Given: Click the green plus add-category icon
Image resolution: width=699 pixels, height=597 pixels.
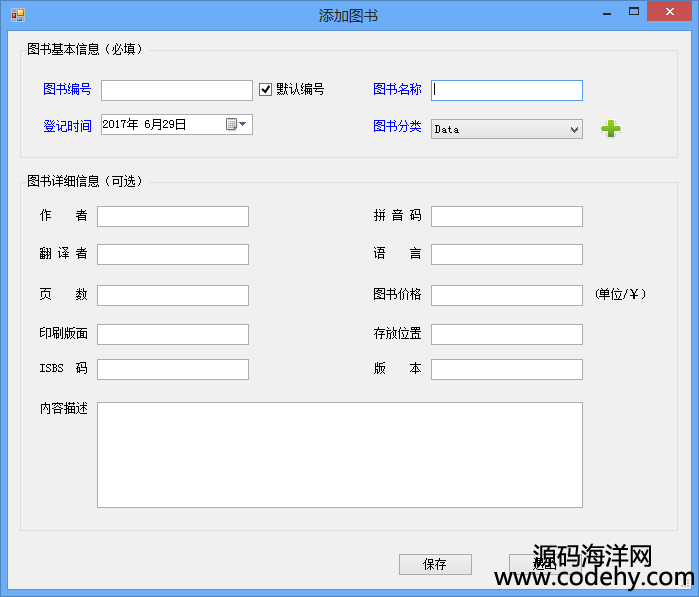Looking at the screenshot, I should (610, 129).
